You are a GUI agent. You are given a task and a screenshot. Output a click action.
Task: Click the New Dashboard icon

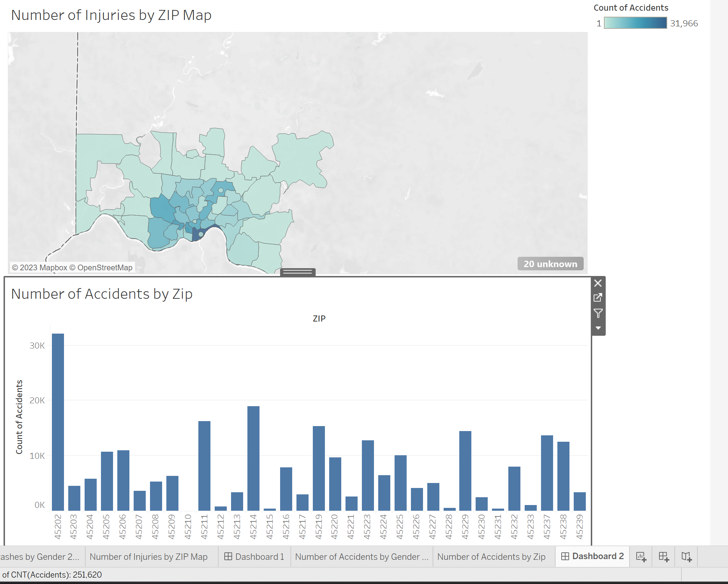coord(664,557)
